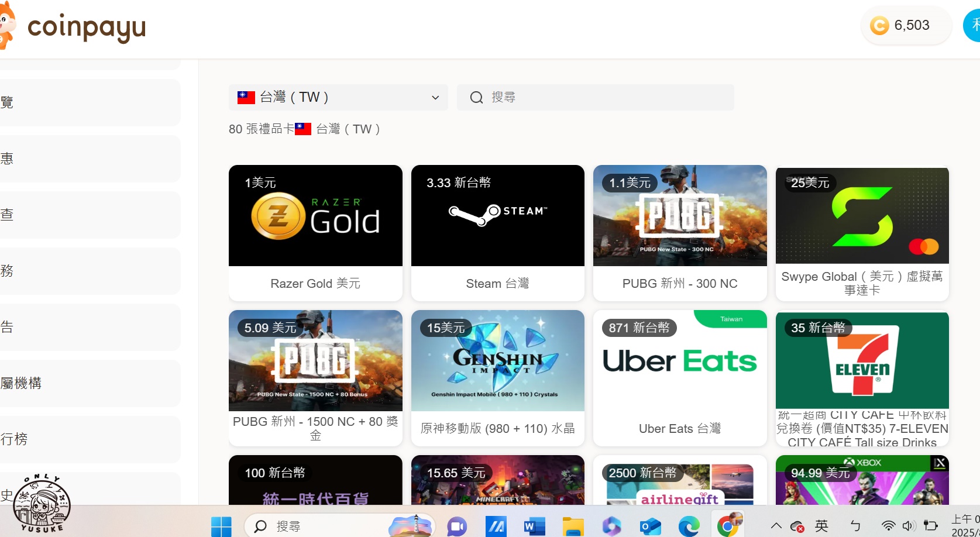
Task: Select the sidebar item ending in 行榜
Action: point(90,439)
